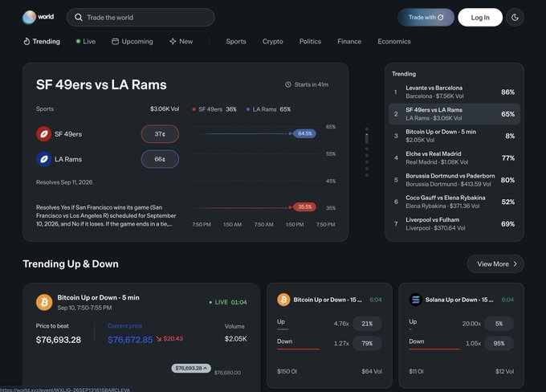Select Solana Down 95% option
The height and width of the screenshot is (392, 546).
coord(499,344)
